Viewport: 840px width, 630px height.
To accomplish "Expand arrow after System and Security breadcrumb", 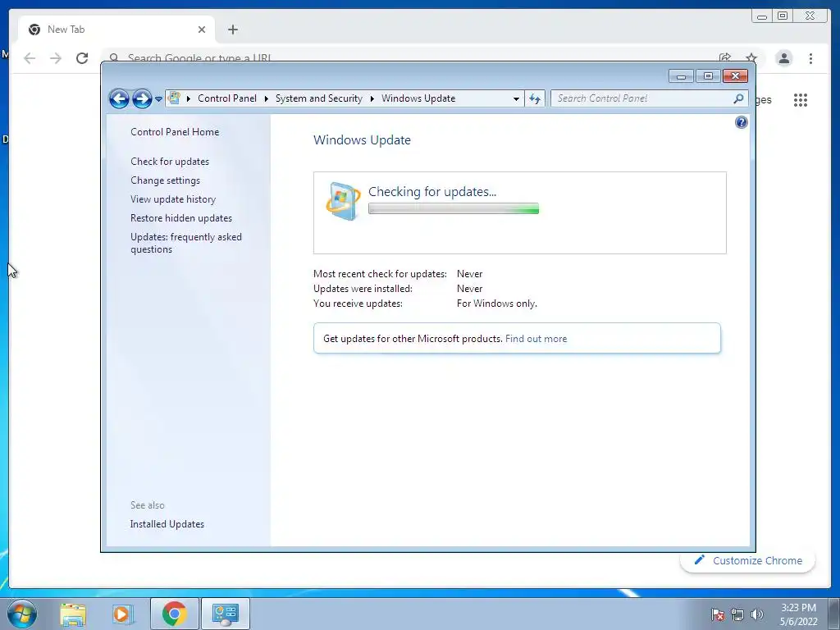I will [372, 98].
